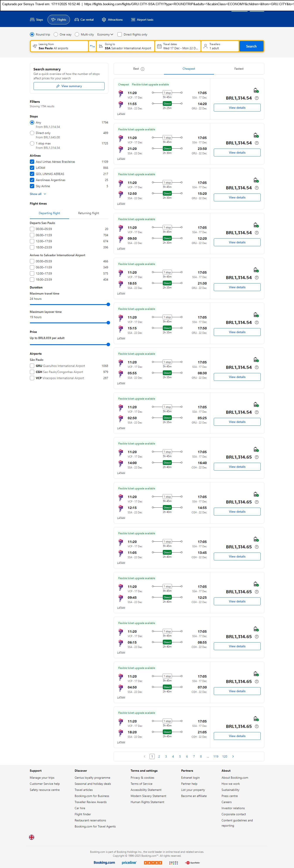Expand the Show all airlines list

click(38, 194)
